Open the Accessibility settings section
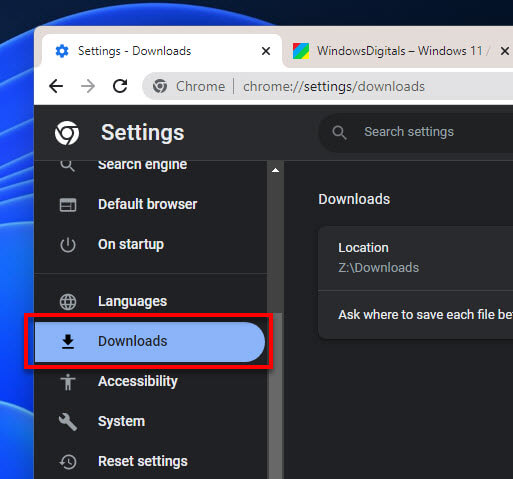Image resolution: width=513 pixels, height=479 pixels. point(150,382)
